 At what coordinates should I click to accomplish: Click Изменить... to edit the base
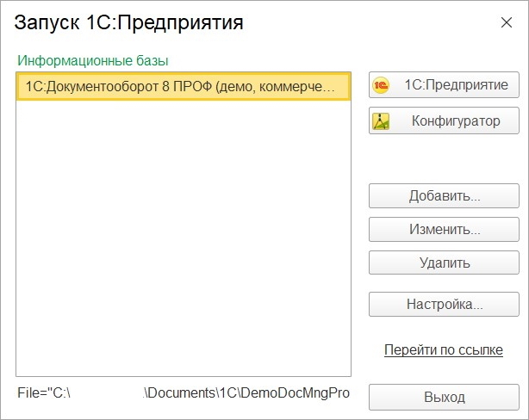(444, 230)
